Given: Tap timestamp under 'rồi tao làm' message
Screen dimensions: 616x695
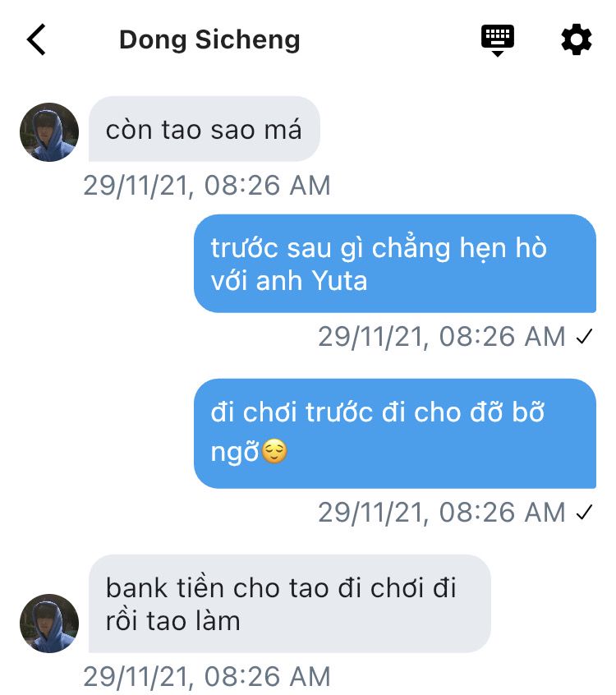Looking at the screenshot, I should click(207, 676).
